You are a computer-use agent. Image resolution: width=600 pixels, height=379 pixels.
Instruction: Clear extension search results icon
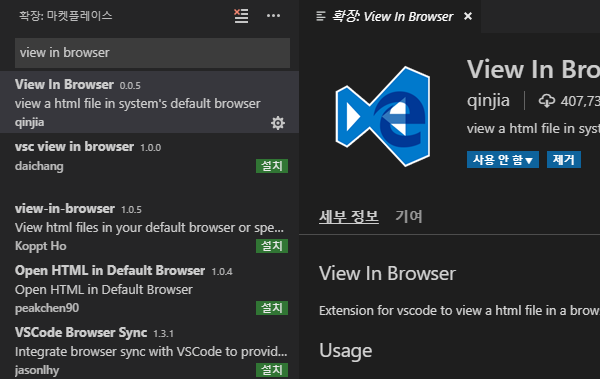coord(241,16)
